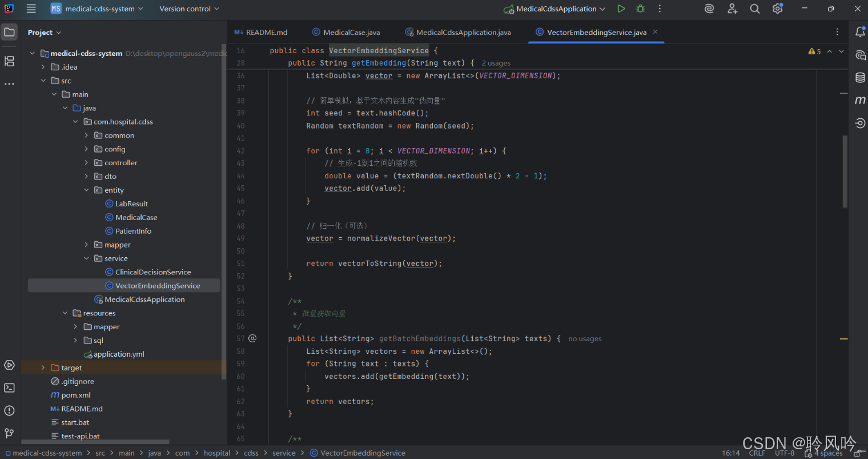Viewport: 868px width, 459px height.
Task: Open the Code With Me icon
Action: coord(732,9)
